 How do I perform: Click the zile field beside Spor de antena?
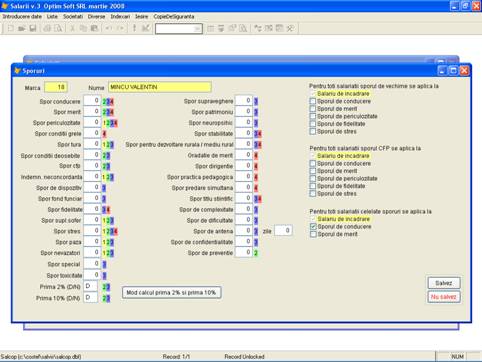coord(283,230)
